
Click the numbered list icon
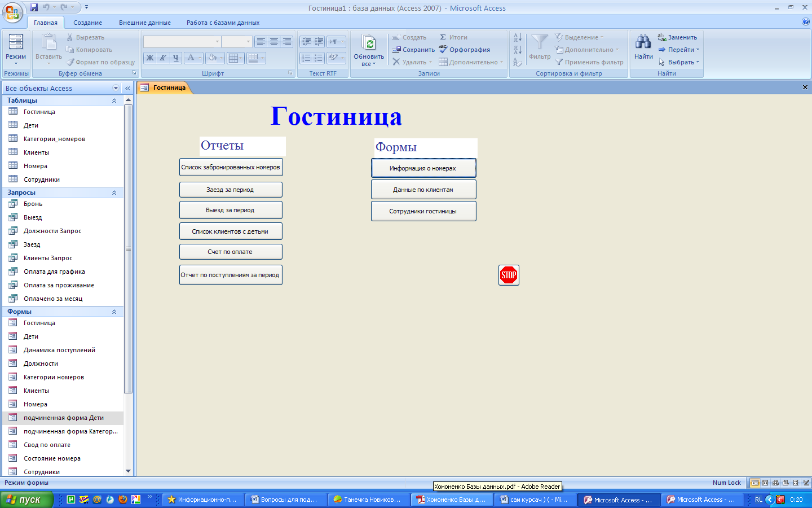click(x=306, y=58)
